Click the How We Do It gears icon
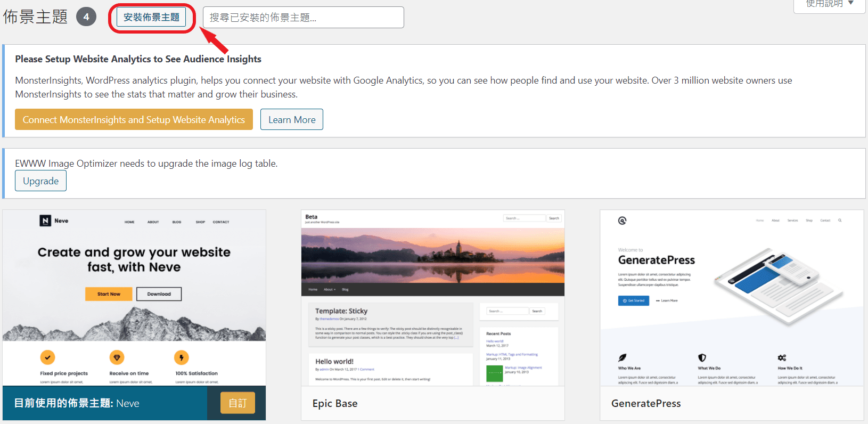This screenshot has width=868, height=424. 782,357
